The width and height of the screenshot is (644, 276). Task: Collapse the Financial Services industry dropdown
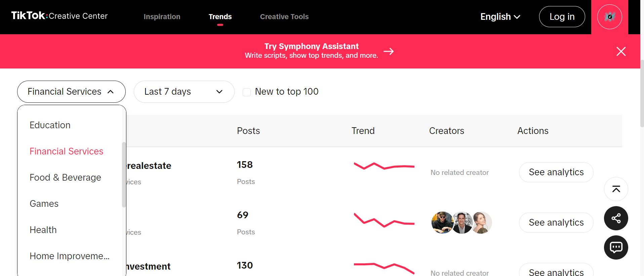(71, 92)
